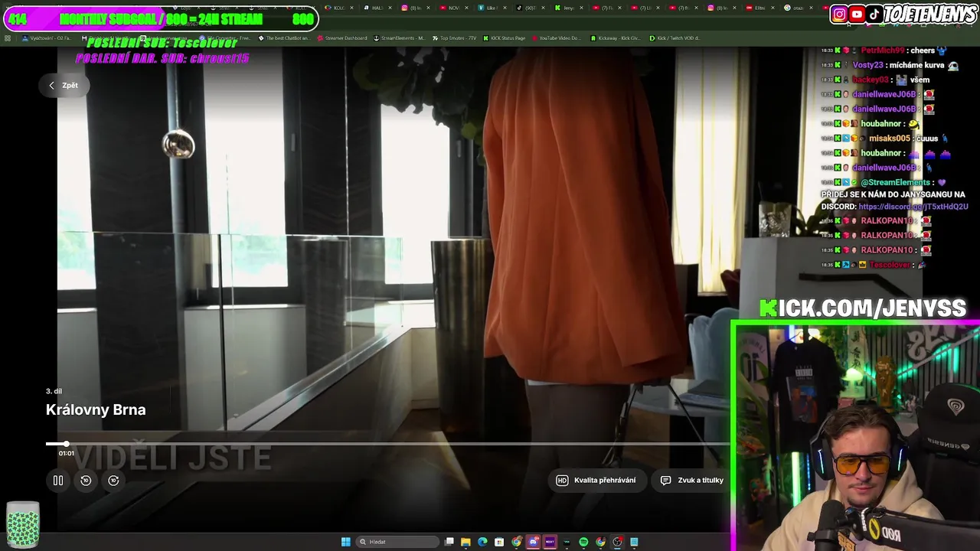Open Notepad from the taskbar
The width and height of the screenshot is (980, 551).
(634, 542)
